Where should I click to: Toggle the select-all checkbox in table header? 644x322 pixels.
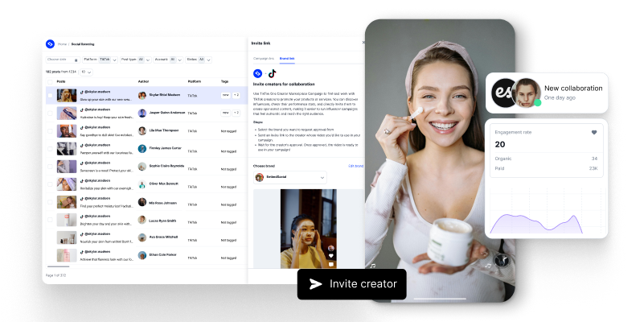coord(50,81)
